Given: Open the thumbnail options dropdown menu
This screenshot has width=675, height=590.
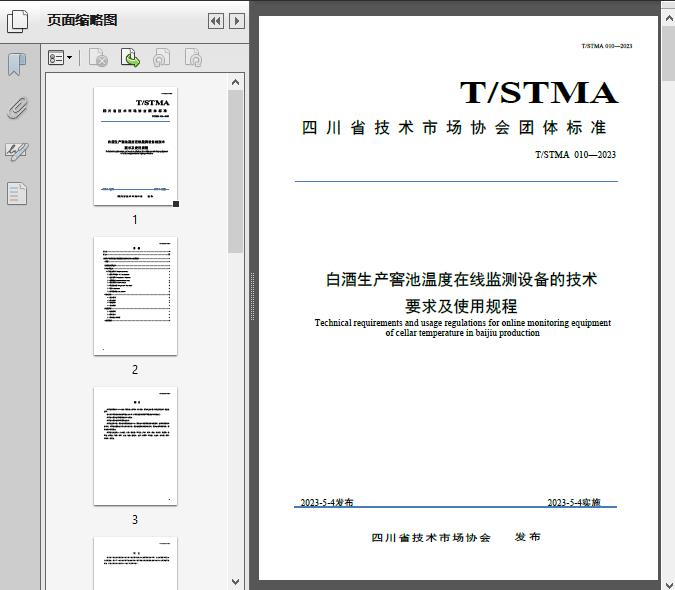Looking at the screenshot, I should pos(60,58).
